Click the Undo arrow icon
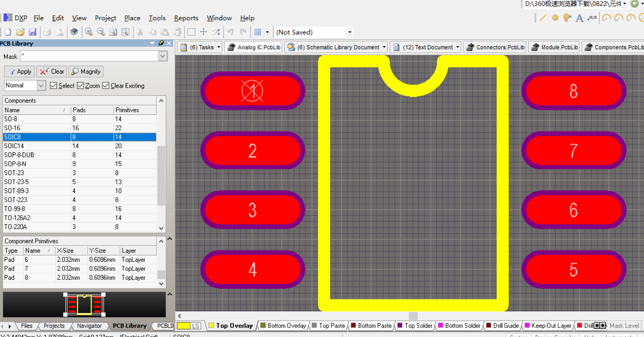644x337 pixels. point(231,32)
